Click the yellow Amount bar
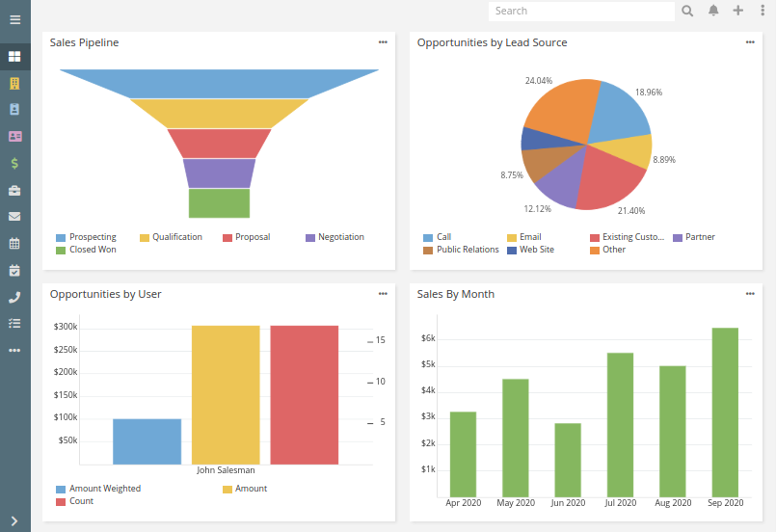Viewport: 776px width, 532px height. (226, 395)
